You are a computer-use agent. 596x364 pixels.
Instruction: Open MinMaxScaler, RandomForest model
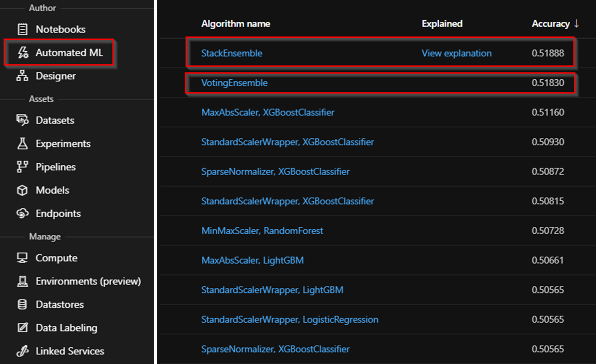tap(262, 231)
